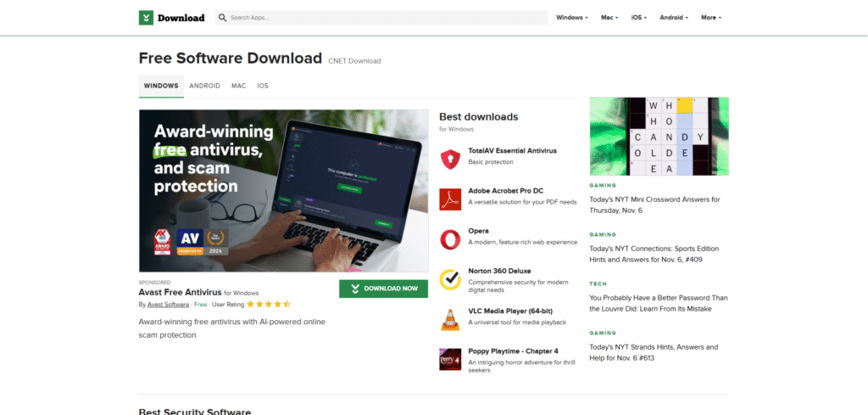This screenshot has width=868, height=415.
Task: Open the TotalAV Essential Antivirus shield icon
Action: [x=450, y=159]
